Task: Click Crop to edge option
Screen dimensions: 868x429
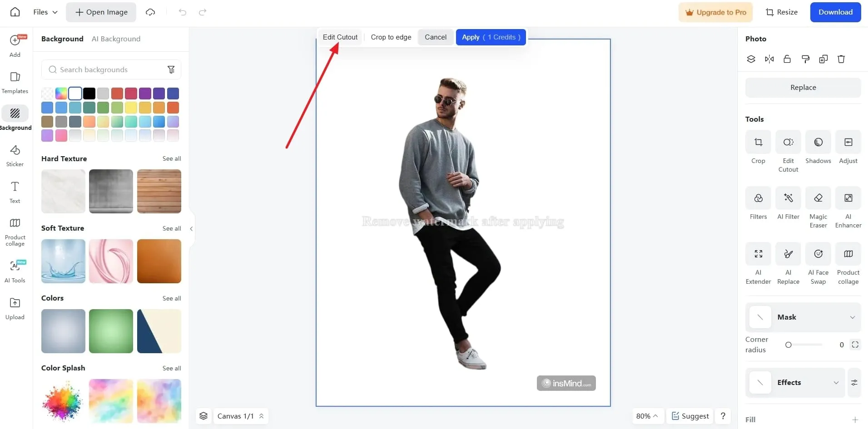Action: [391, 37]
